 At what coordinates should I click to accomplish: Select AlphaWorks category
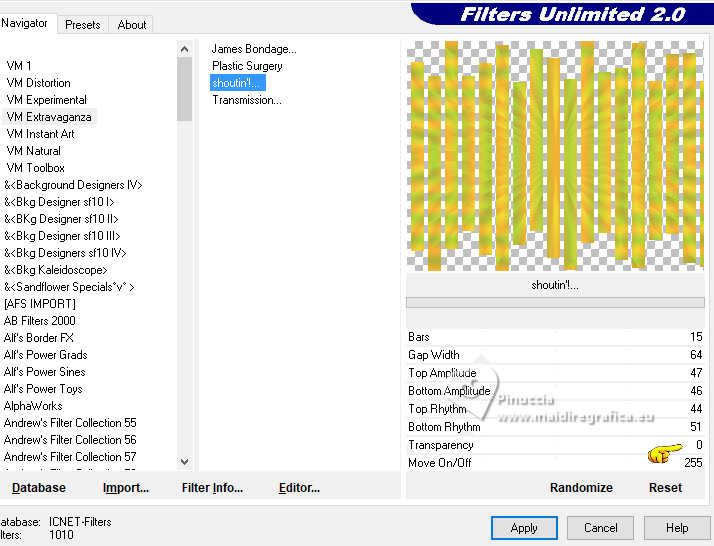pyautogui.click(x=33, y=406)
